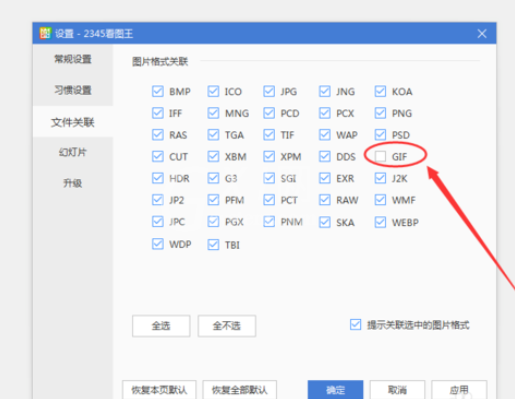
Task: Disable PNG file association
Action: (x=380, y=113)
